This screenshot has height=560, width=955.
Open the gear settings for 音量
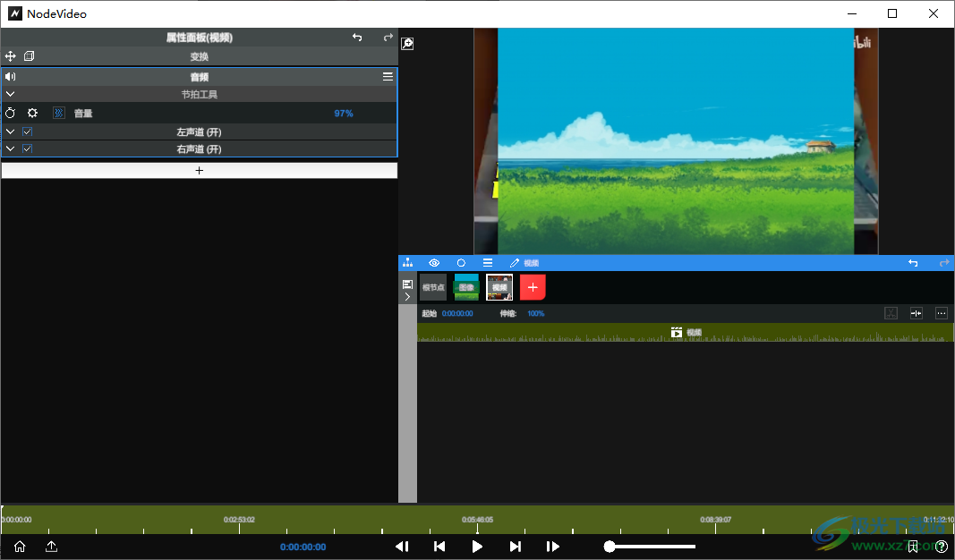point(32,114)
